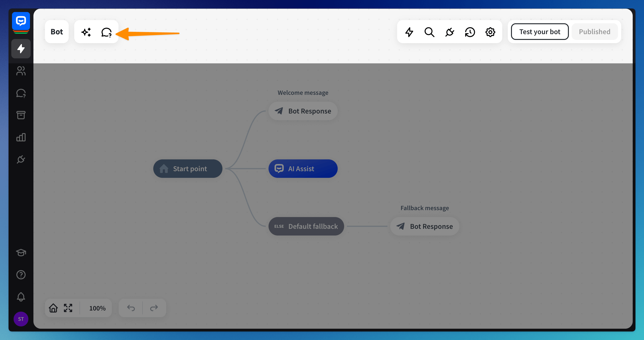This screenshot has width=644, height=340.
Task: Open the analytics bar chart icon in sidebar
Action: (x=21, y=137)
